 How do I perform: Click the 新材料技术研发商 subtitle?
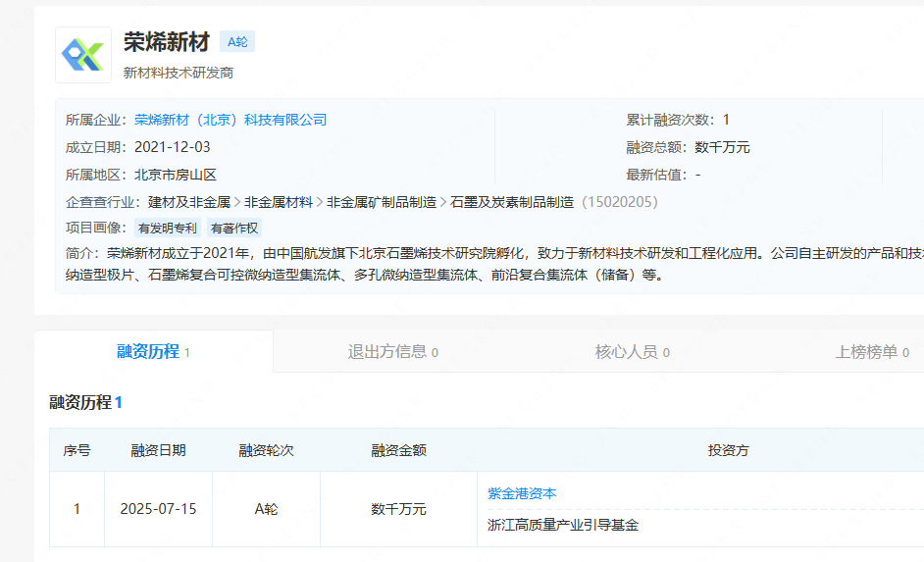pos(178,73)
